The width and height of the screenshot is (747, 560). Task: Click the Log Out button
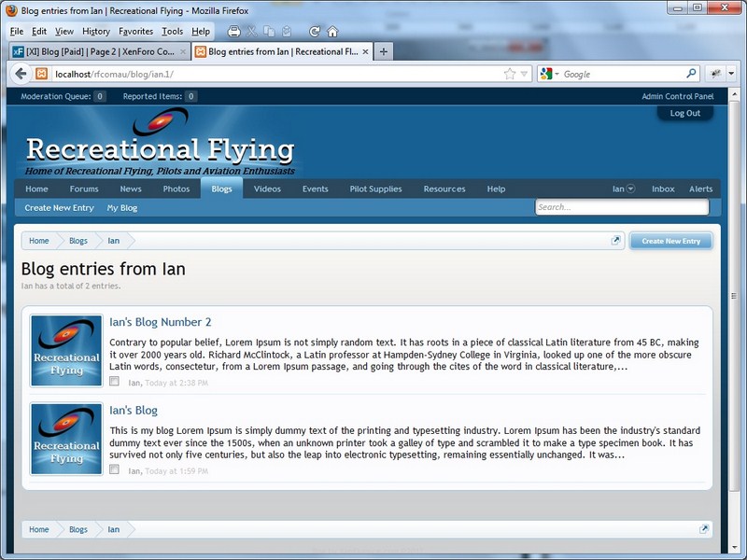point(685,113)
